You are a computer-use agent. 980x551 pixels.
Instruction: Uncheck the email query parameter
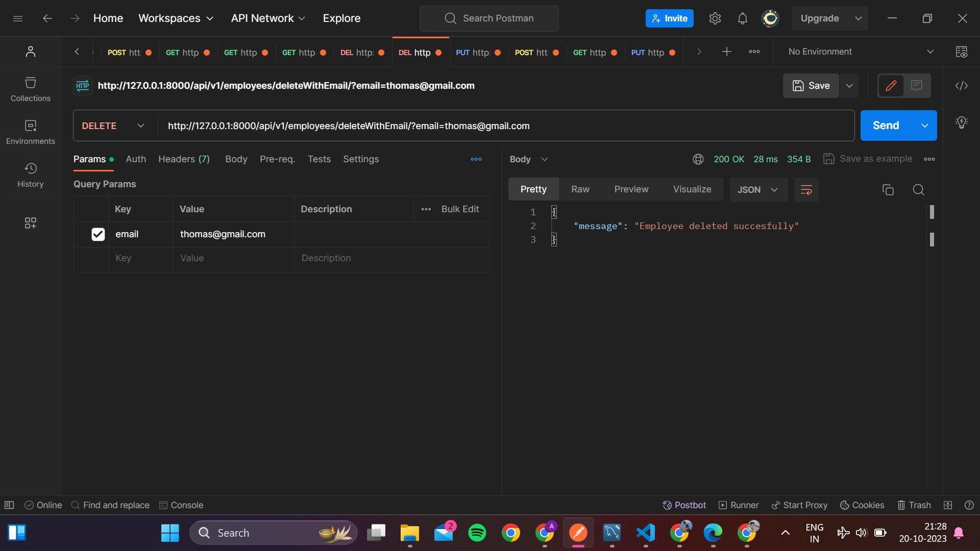pos(97,234)
